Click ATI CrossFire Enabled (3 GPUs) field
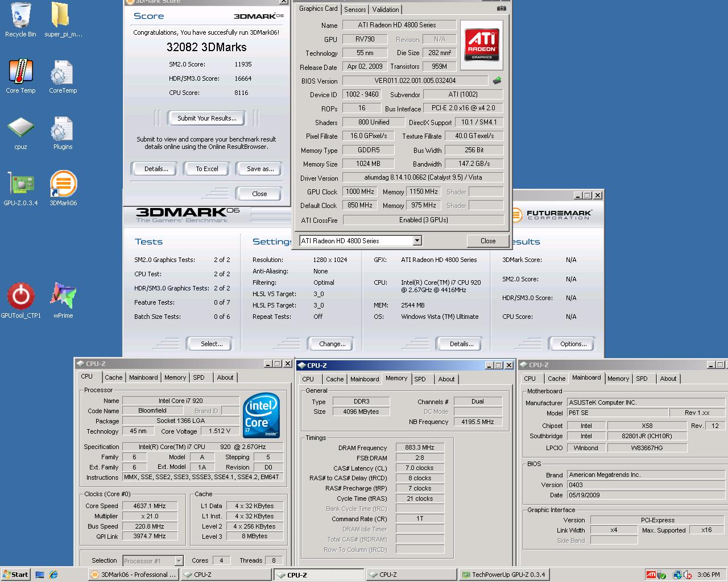The height and width of the screenshot is (582, 728). point(423,220)
